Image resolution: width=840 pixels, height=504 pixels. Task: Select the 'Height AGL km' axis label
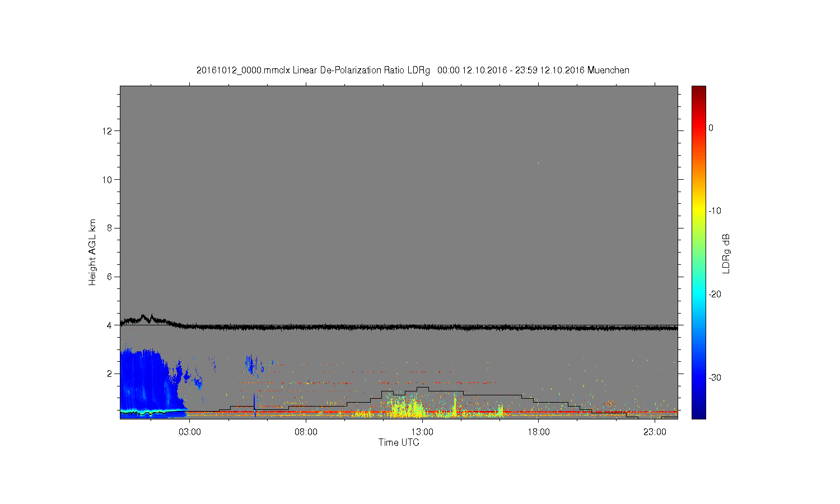(x=92, y=252)
